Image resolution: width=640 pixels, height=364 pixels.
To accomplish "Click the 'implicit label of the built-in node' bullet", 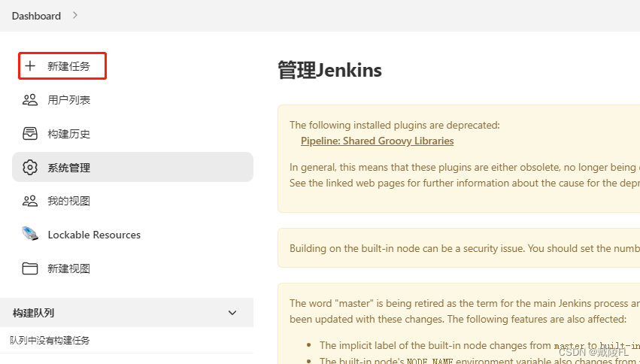I will point(480,346).
